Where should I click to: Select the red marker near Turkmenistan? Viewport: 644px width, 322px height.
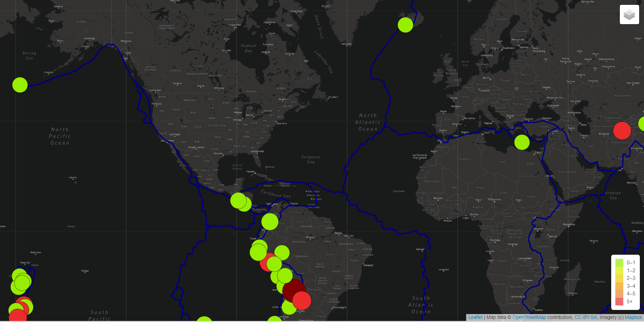coord(622,130)
